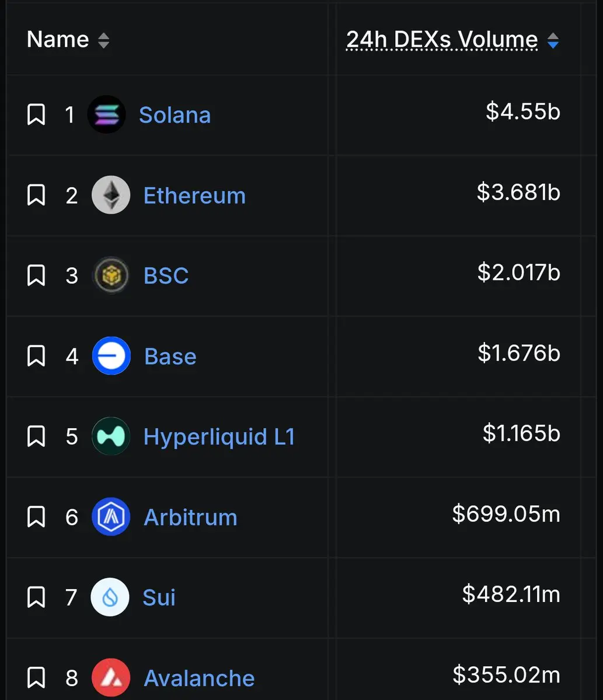Click the Solana chain logo icon
Viewport: 603px width, 700px height.
(106, 114)
